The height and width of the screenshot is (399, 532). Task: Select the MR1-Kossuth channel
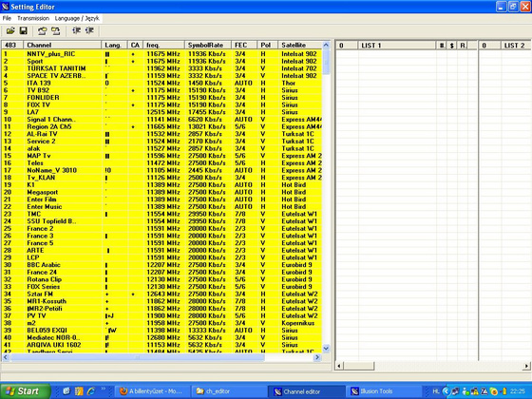tap(161, 301)
